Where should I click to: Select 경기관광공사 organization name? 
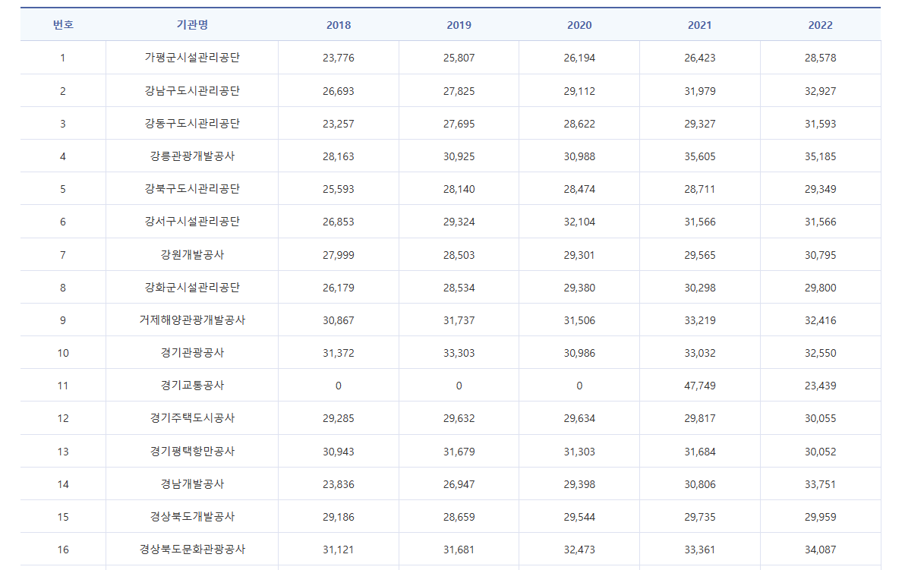pos(192,352)
